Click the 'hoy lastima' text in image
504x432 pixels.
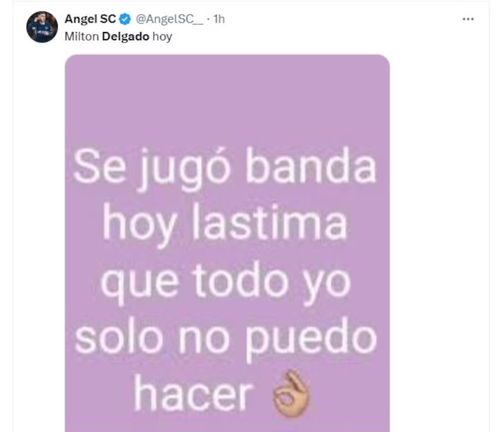pos(225,225)
